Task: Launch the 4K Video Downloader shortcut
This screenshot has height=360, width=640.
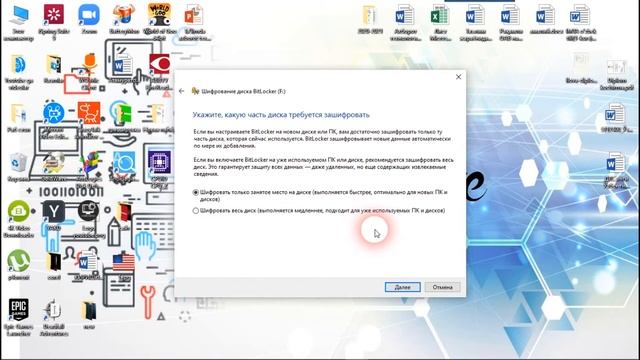Action: click(x=19, y=211)
